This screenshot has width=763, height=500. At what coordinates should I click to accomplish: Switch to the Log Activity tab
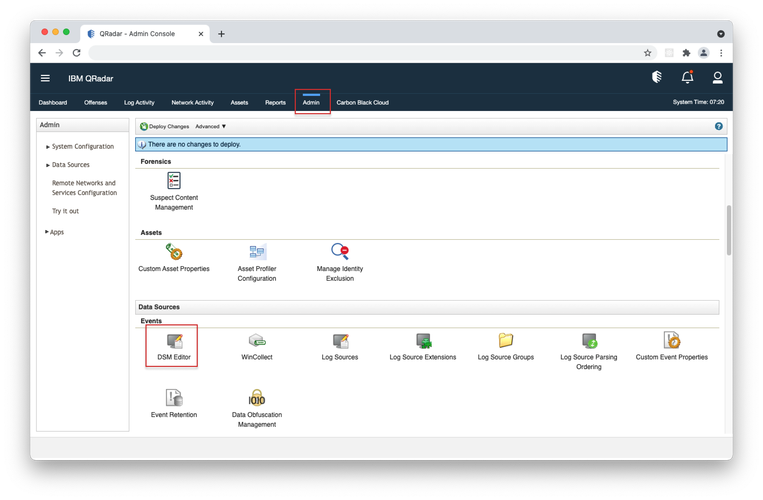pyautogui.click(x=139, y=102)
